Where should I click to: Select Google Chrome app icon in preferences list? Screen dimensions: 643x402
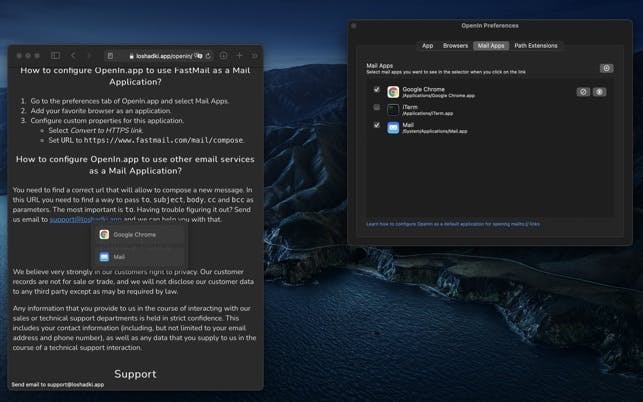(x=393, y=92)
